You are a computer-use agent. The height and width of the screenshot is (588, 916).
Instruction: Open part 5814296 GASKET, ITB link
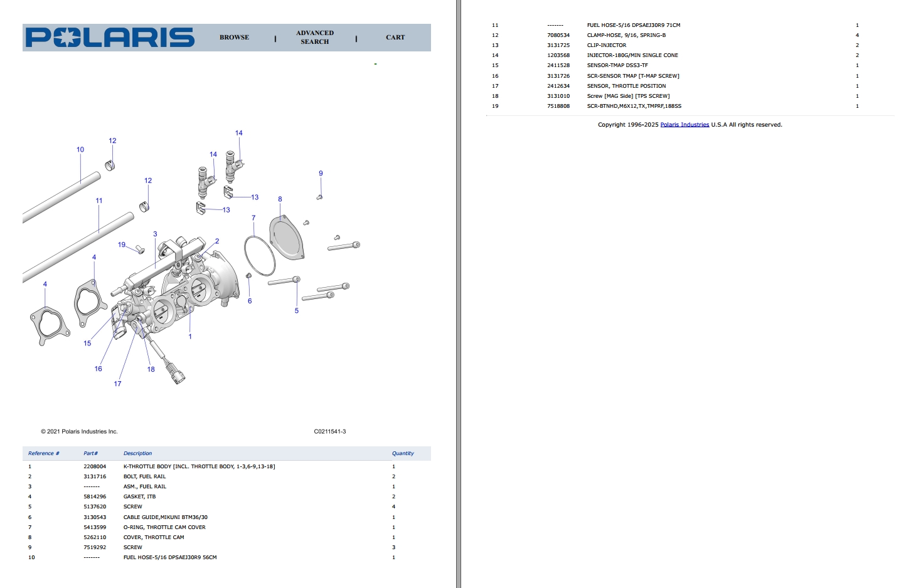click(93, 496)
